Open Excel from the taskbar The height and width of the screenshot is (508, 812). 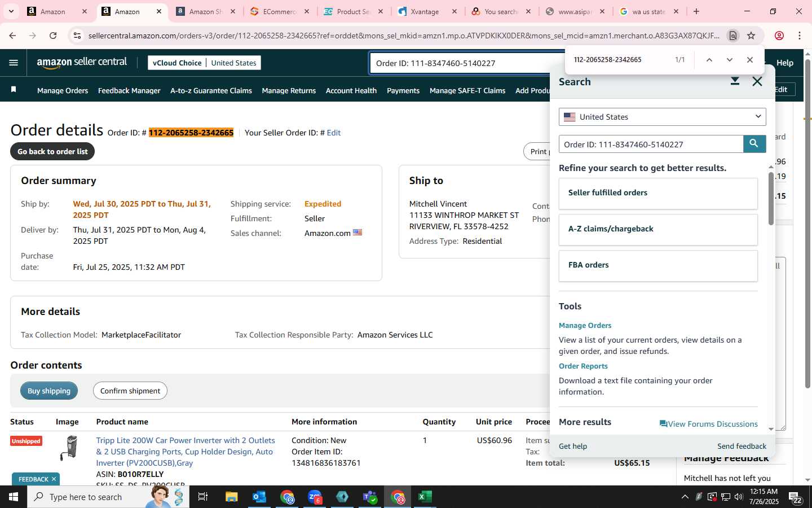click(425, 497)
